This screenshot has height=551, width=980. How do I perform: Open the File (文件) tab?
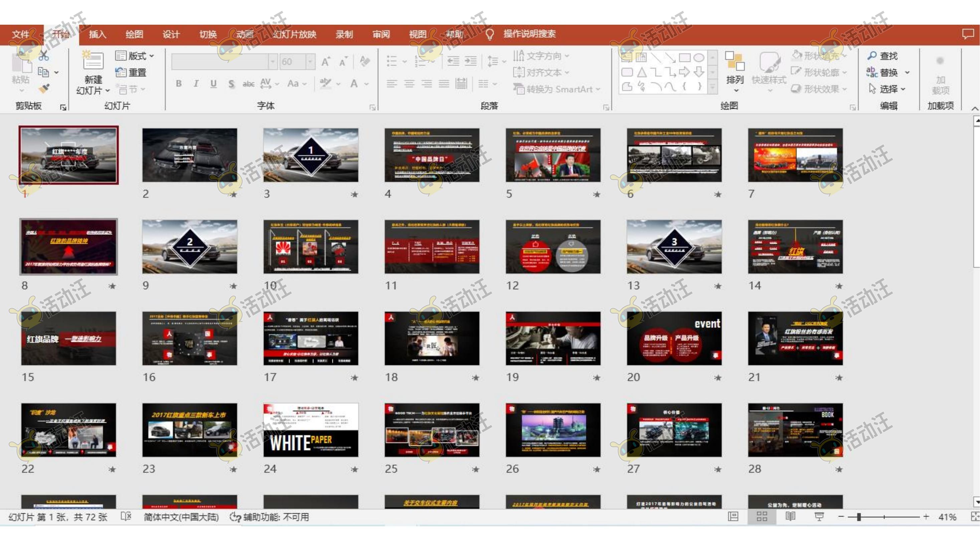point(21,34)
